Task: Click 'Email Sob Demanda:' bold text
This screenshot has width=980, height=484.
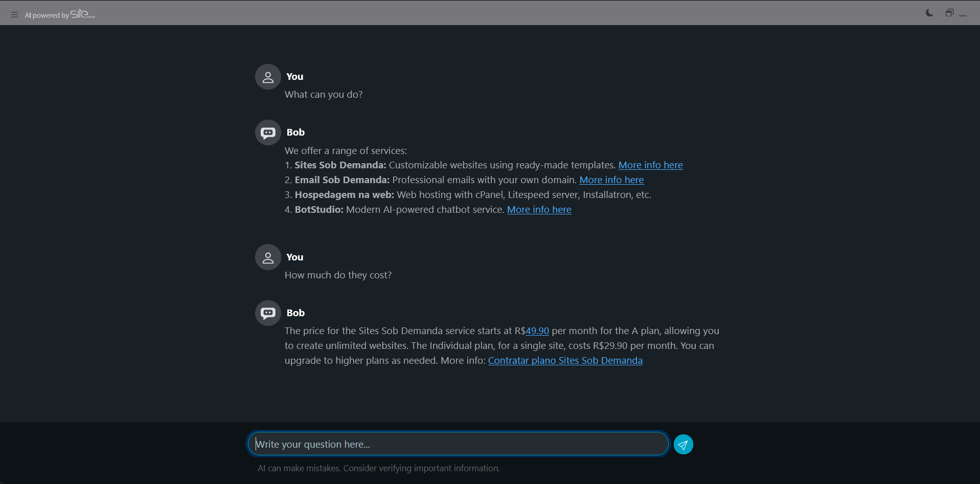Action: point(342,180)
